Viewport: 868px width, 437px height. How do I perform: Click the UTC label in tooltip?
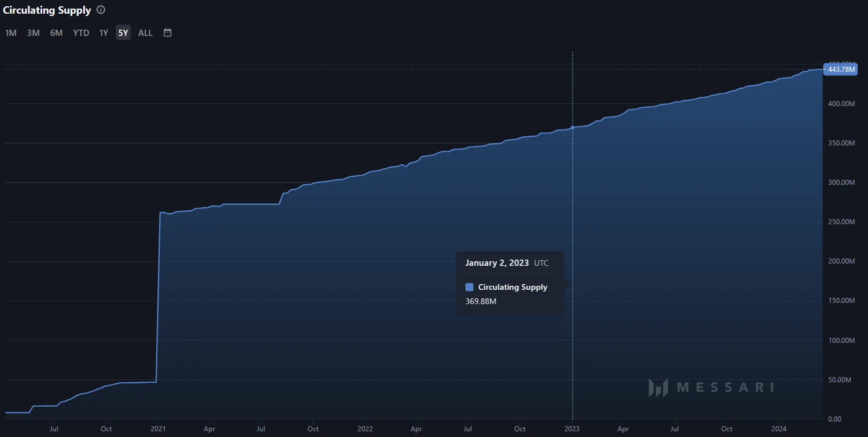click(541, 264)
